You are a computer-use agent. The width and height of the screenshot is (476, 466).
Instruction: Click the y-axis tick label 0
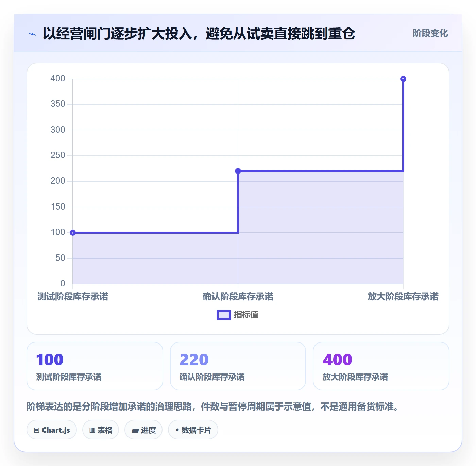[63, 284]
